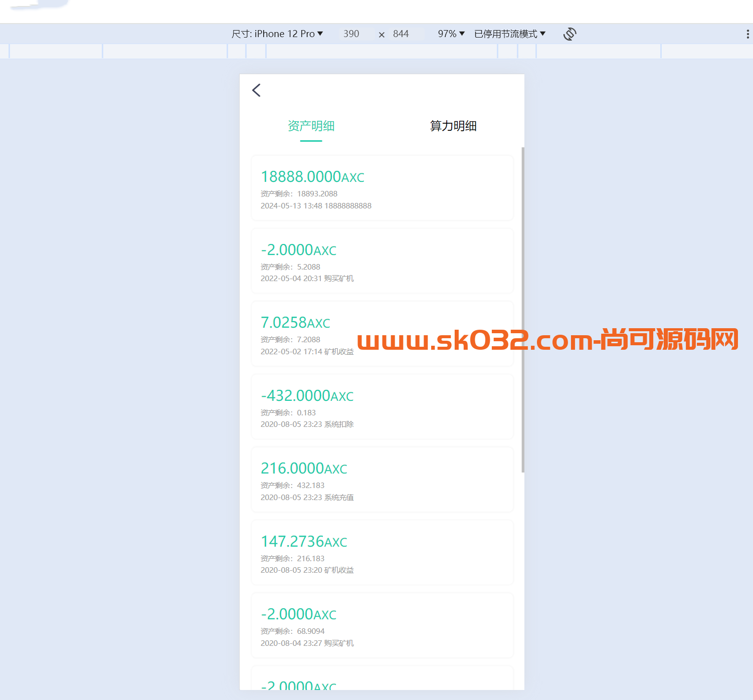The width and height of the screenshot is (753, 700).
Task: Click the text 资产剩余: 0.183
Action: [x=288, y=412]
